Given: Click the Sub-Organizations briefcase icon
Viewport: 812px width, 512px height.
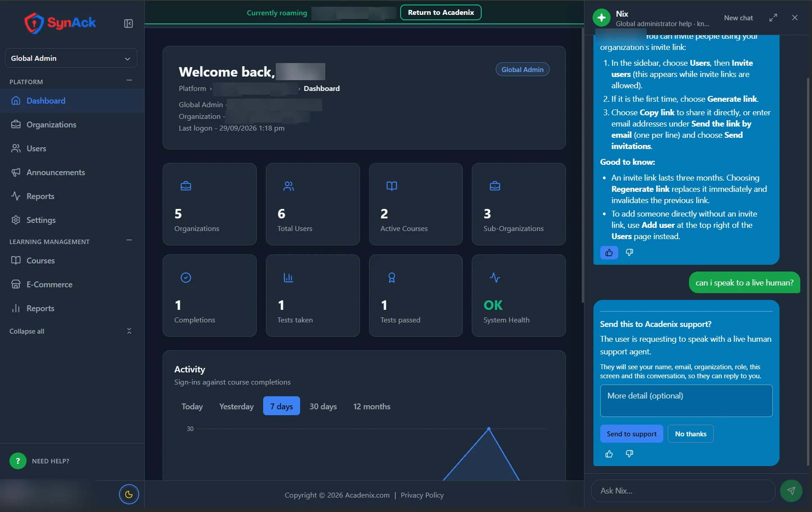Looking at the screenshot, I should point(495,186).
